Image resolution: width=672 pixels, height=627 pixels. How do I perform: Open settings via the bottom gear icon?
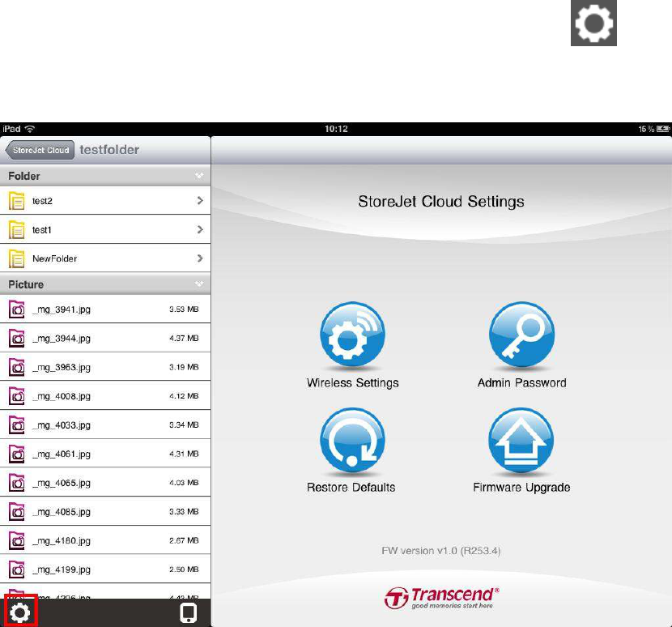coord(20,613)
